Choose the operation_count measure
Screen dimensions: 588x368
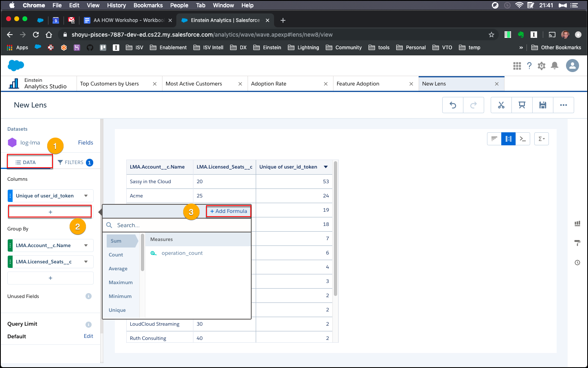(182, 253)
